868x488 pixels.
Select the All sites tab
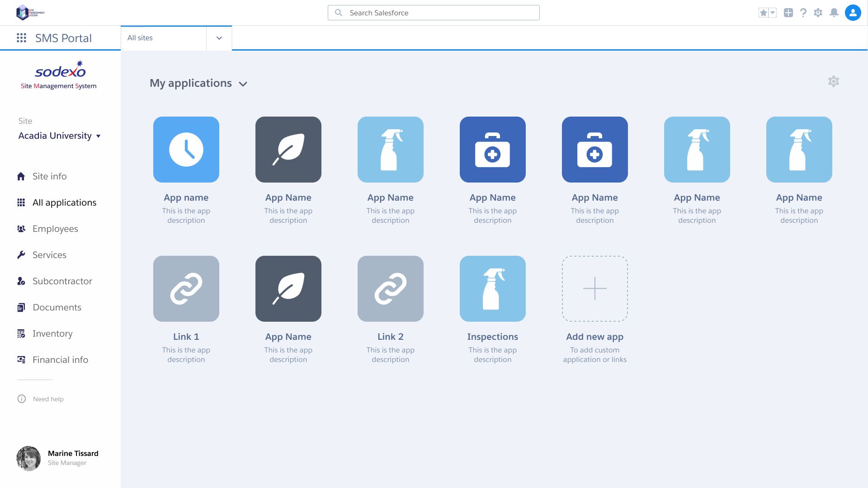(164, 38)
